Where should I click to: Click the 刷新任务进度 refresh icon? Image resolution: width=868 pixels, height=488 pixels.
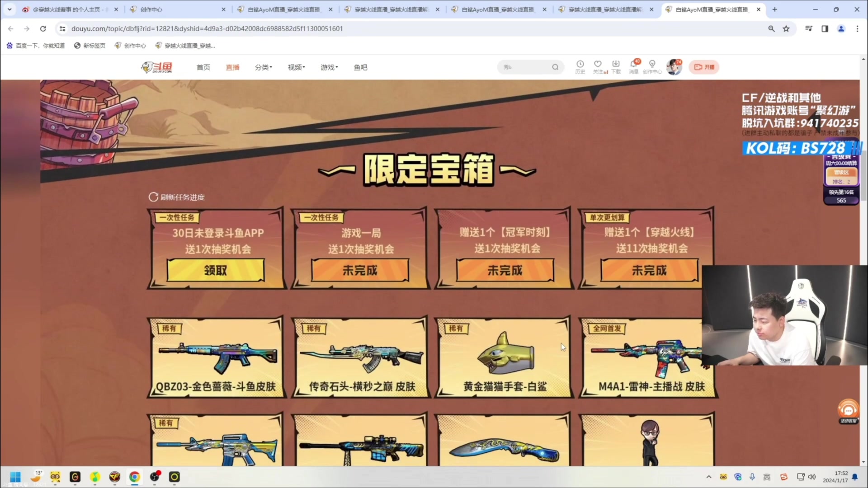coord(153,197)
